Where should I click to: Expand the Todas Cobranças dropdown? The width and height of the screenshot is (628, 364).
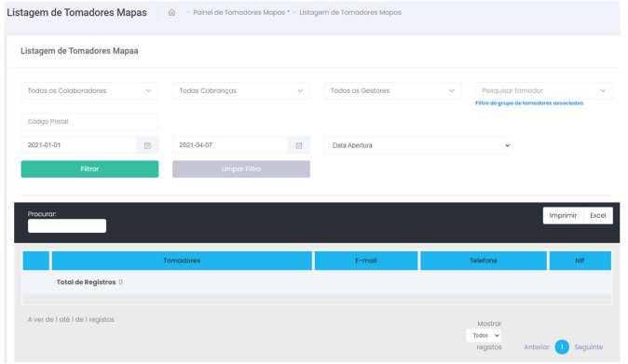tap(241, 91)
